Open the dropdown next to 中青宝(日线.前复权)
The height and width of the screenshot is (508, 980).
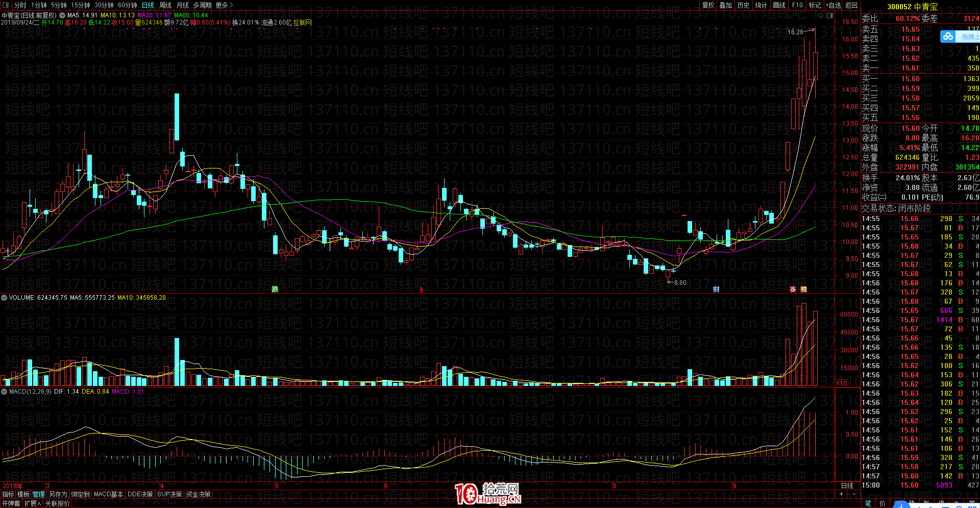pyautogui.click(x=62, y=15)
